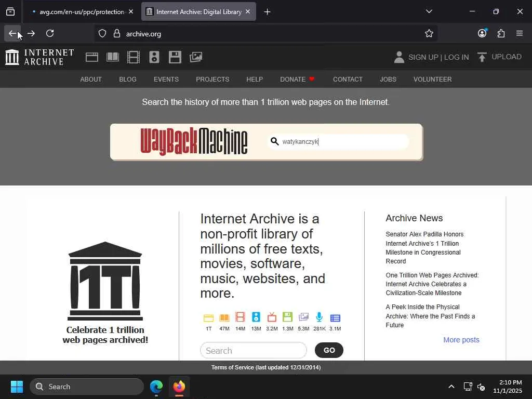Click the user avatar icon

click(399, 57)
